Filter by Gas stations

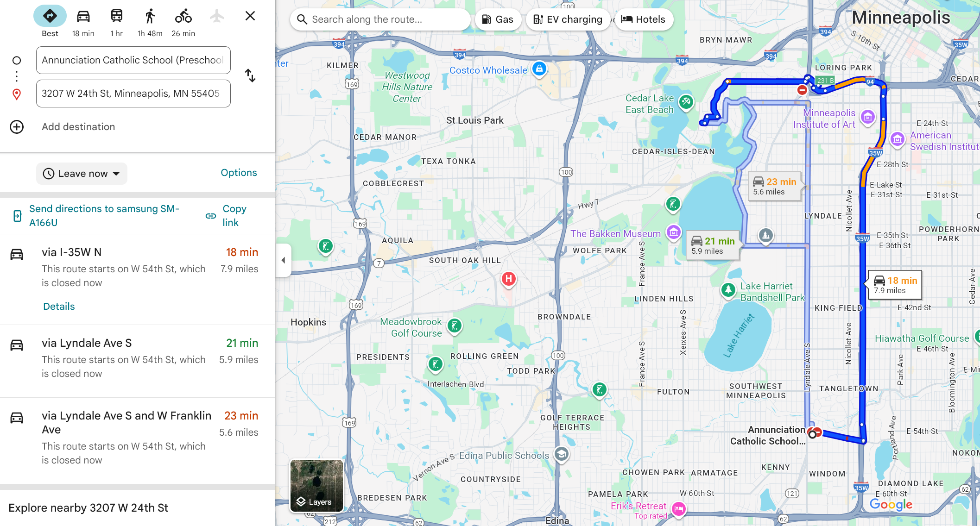click(498, 19)
